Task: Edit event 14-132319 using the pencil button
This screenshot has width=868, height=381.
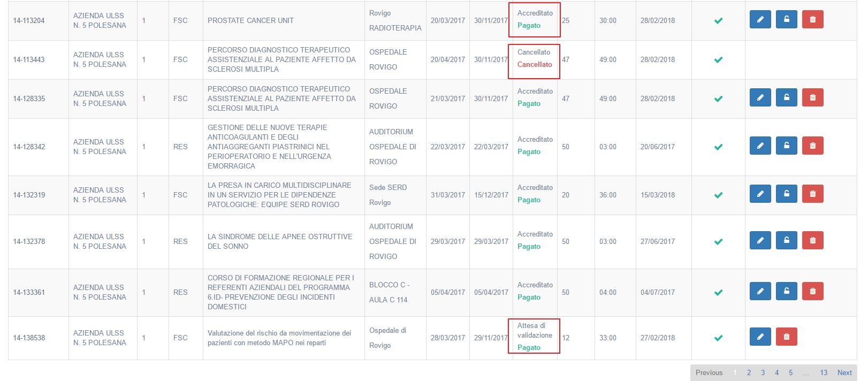Action: [x=760, y=194]
